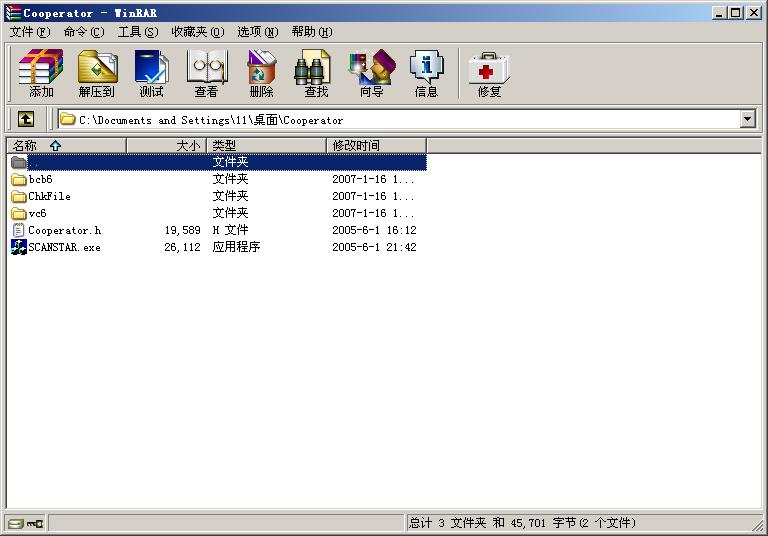Click the 信息 (Info) toolbar icon
The image size is (768, 536).
tap(427, 67)
